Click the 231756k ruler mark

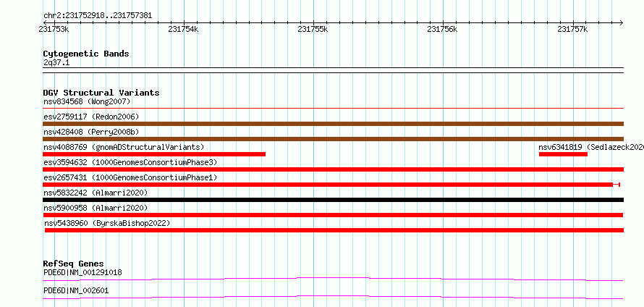coord(442,29)
